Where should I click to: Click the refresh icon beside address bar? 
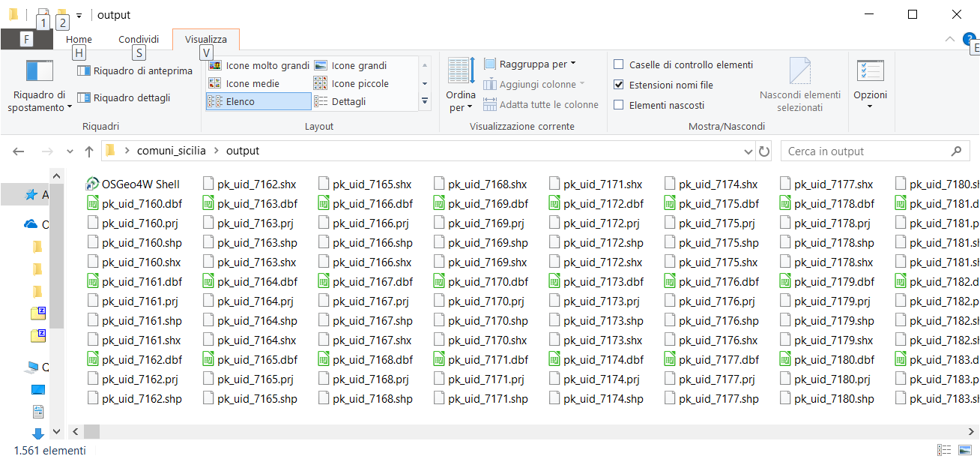764,151
